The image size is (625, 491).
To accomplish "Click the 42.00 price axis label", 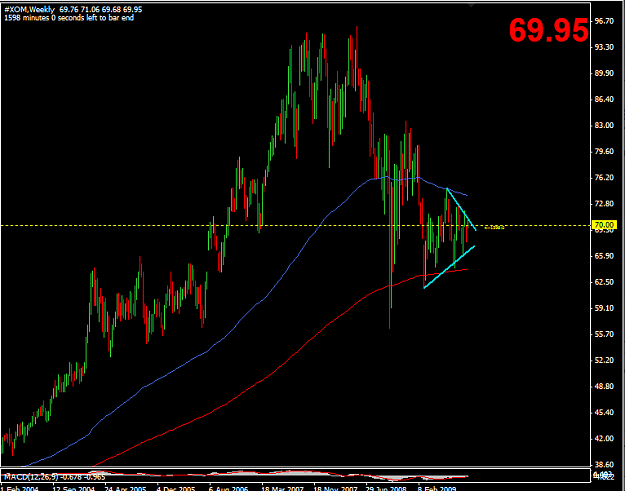I will (x=603, y=438).
